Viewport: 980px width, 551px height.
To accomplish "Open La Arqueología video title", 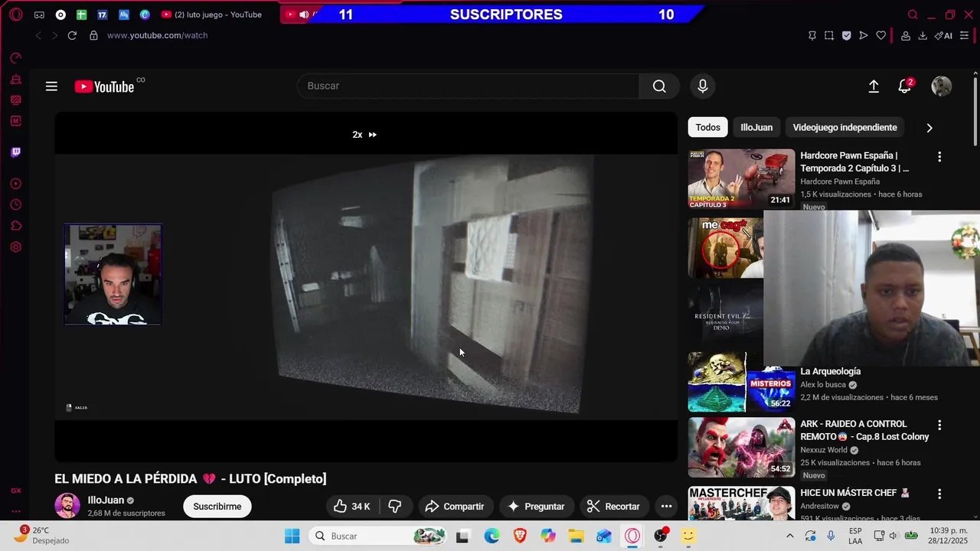I will point(830,371).
